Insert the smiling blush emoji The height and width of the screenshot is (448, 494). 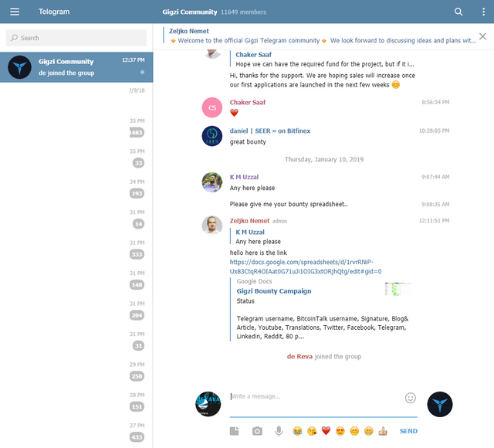point(354,431)
